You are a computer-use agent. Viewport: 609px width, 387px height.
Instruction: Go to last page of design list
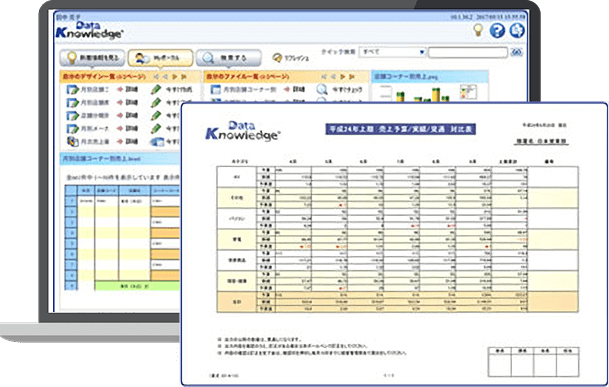pos(184,77)
